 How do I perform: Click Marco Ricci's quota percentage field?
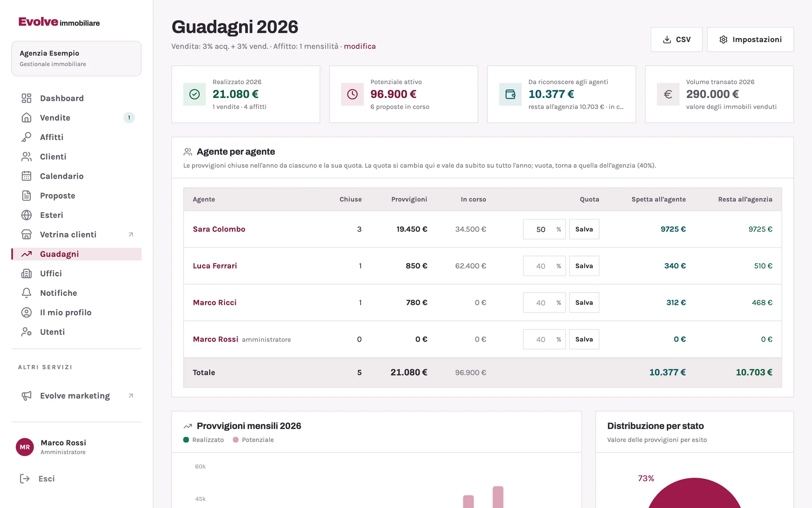[544, 303]
